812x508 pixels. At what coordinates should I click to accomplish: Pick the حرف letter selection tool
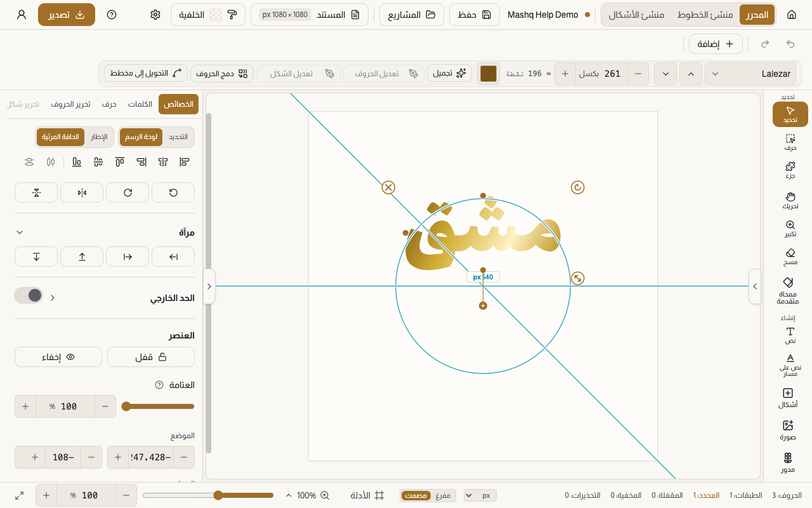[790, 142]
